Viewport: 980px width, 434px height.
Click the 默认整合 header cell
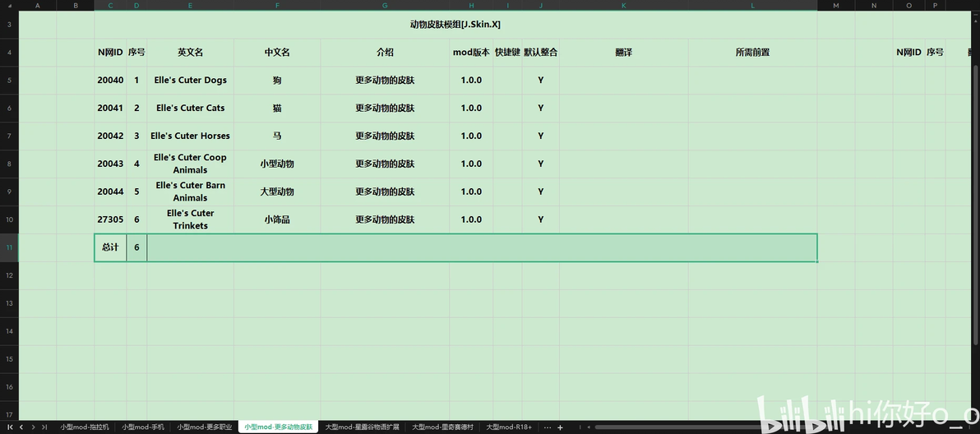541,53
